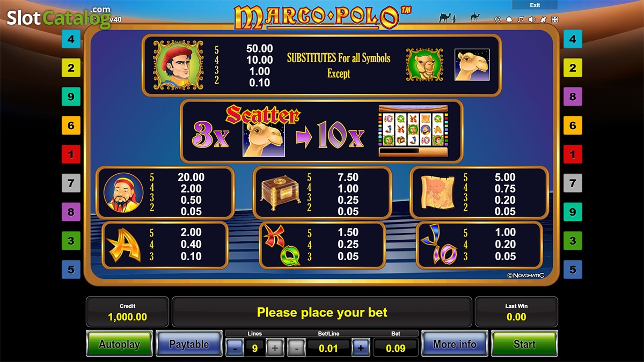
Task: Open the game history clock icon
Action: click(x=497, y=20)
